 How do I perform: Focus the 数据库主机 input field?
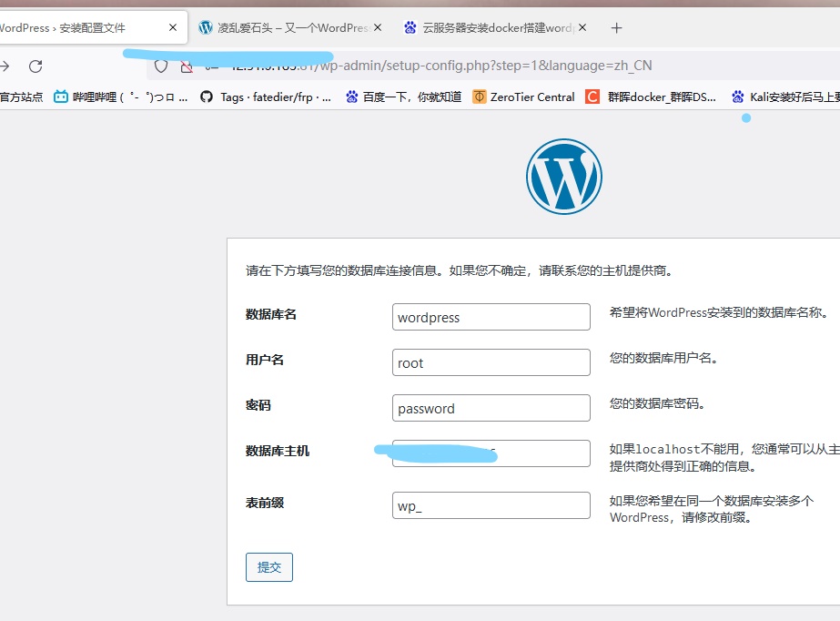point(491,453)
